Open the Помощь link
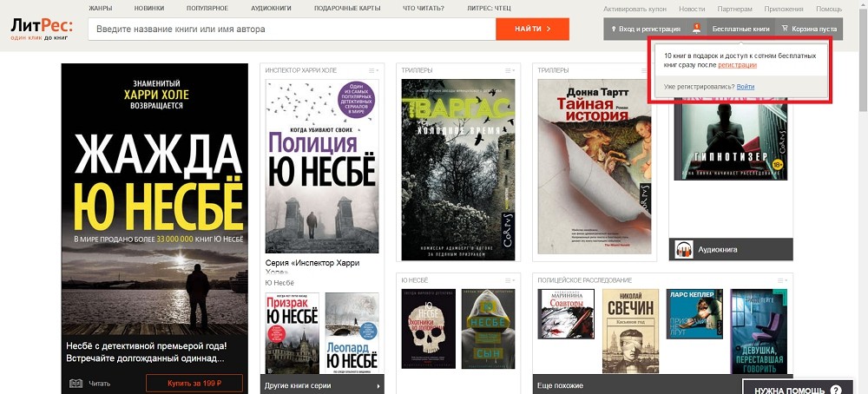 tap(829, 10)
